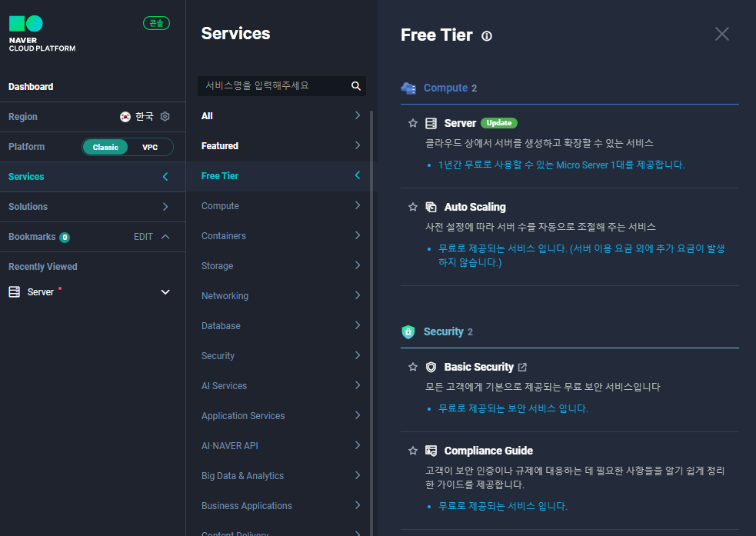Click the Server service icon in Free Tier

431,123
